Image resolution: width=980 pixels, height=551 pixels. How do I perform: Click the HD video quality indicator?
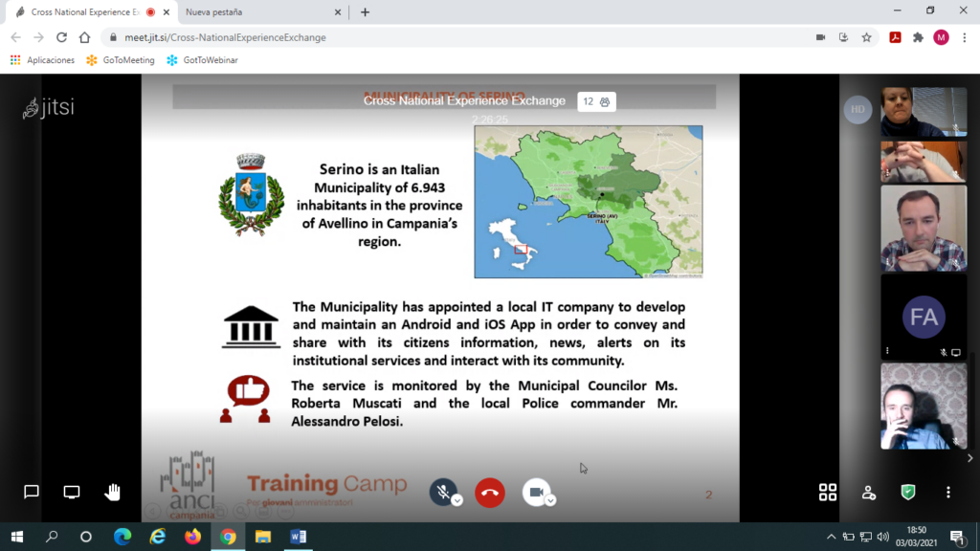[x=857, y=109]
